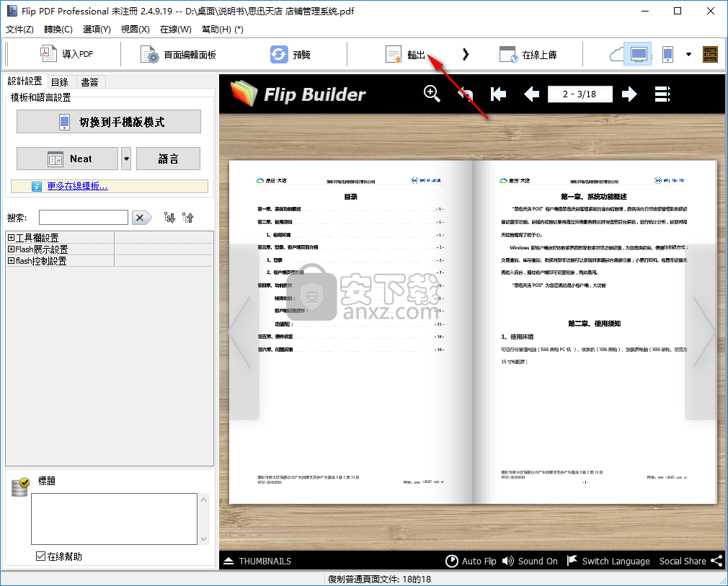Switch to the 目錄 tab
Viewport: 728px width, 586px height.
pyautogui.click(x=60, y=82)
